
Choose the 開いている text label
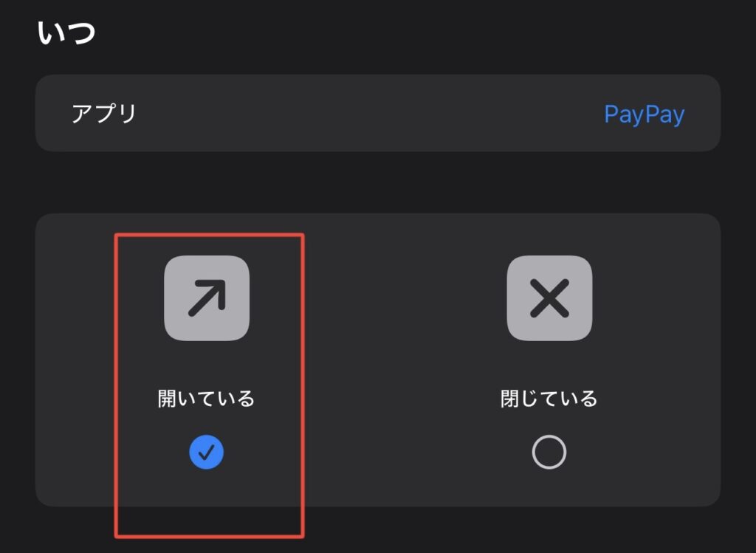point(207,399)
